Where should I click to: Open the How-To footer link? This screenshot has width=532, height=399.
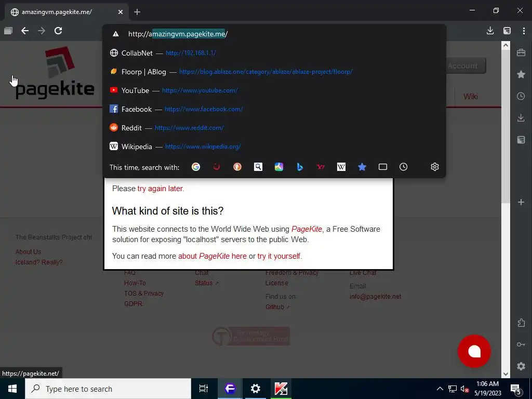coord(135,283)
